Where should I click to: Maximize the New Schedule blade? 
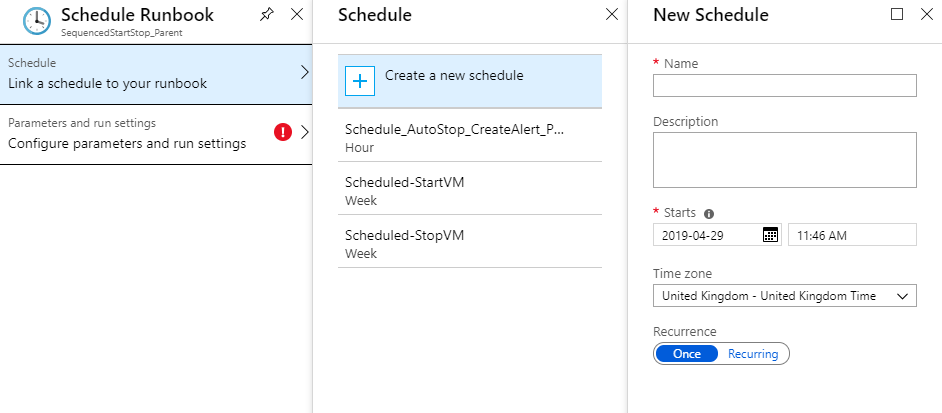tap(896, 15)
